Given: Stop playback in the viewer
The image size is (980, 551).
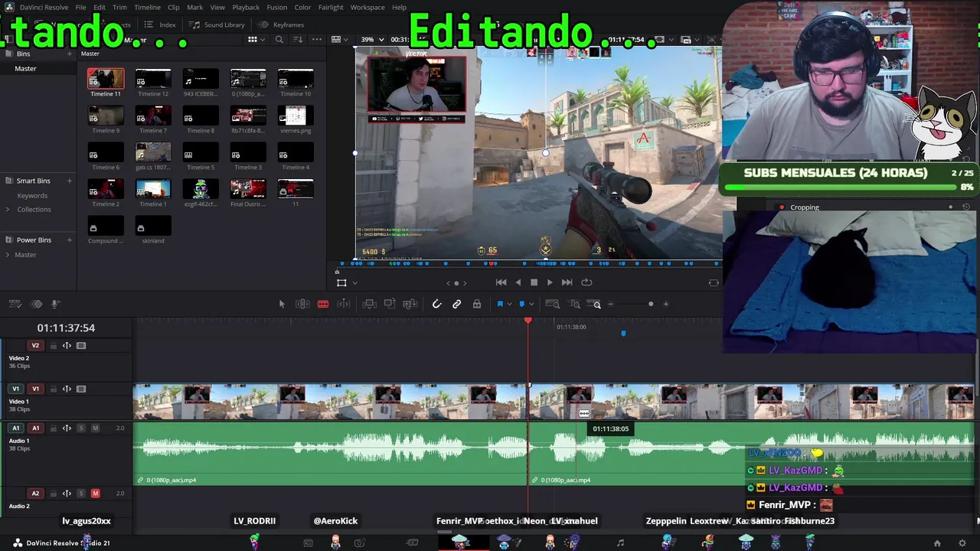Looking at the screenshot, I should 534,282.
